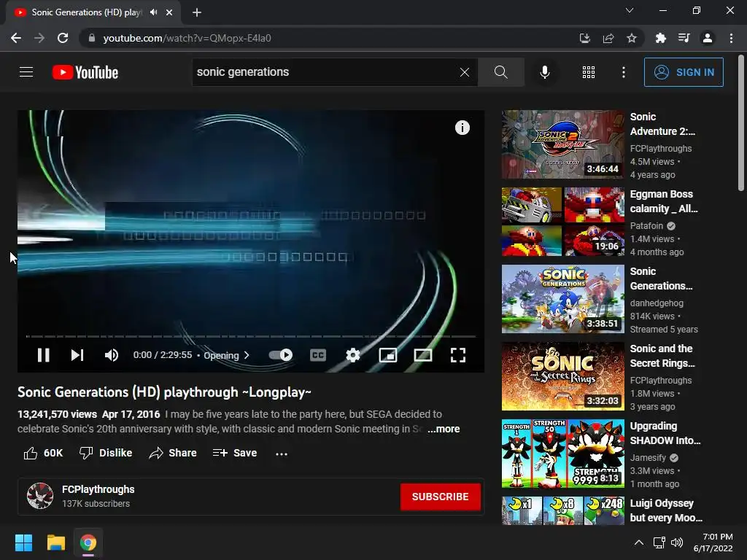Start voice search with the microphone

click(544, 72)
